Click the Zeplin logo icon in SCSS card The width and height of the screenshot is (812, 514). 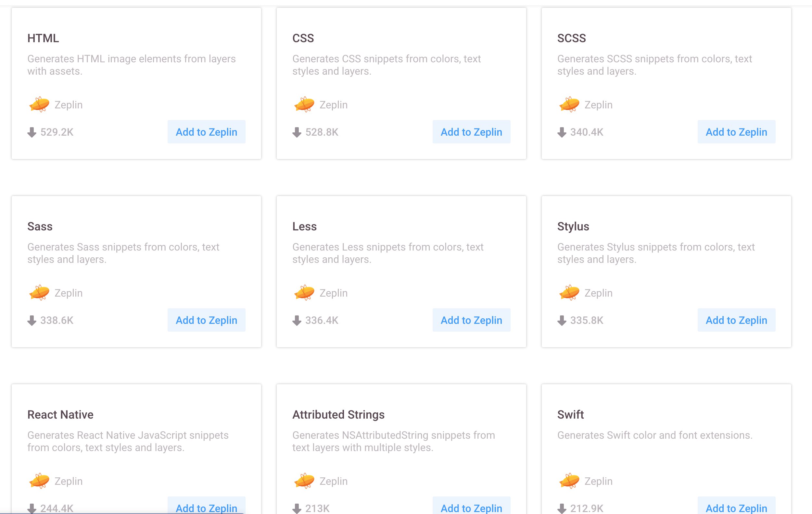click(x=569, y=104)
